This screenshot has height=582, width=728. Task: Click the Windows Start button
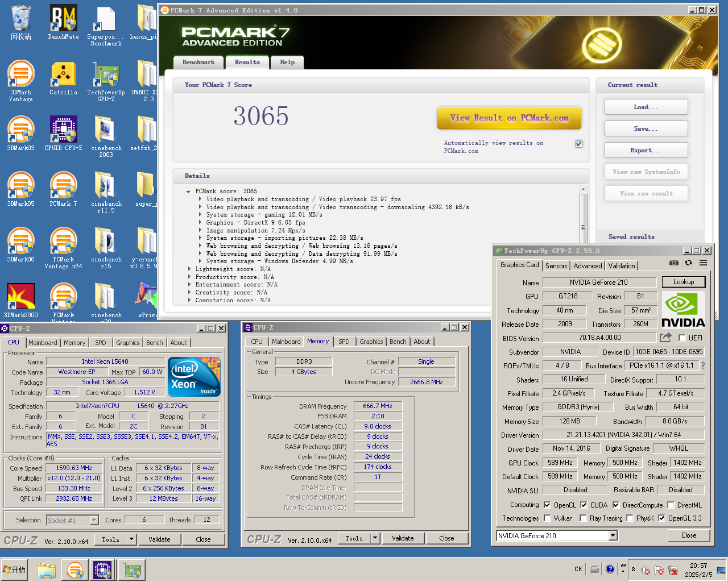tap(15, 569)
